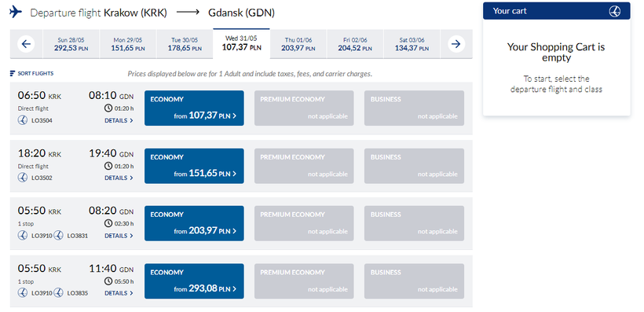Choose Economy from 203,97 PLN fare
Viewport: 644px width, 312px height.
click(x=194, y=223)
